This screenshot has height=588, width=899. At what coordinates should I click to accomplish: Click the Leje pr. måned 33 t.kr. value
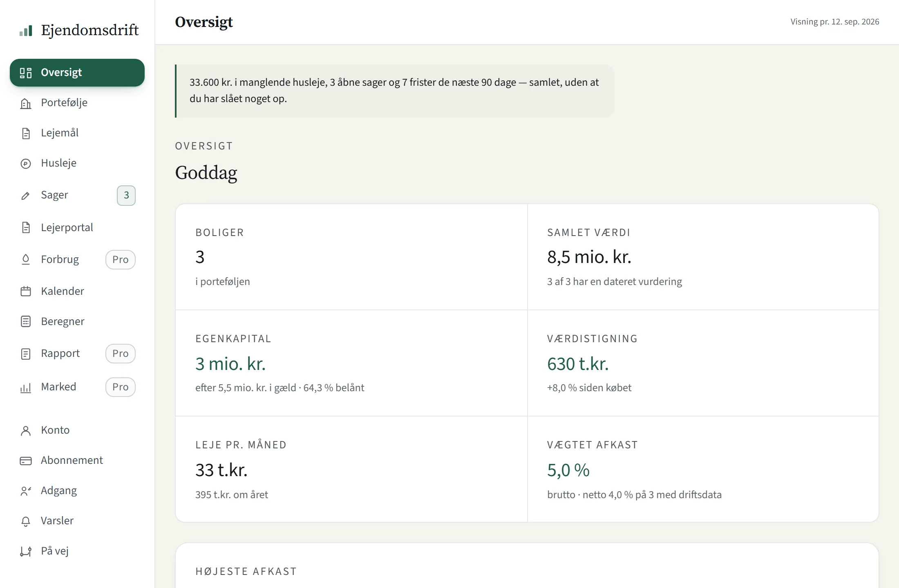221,470
